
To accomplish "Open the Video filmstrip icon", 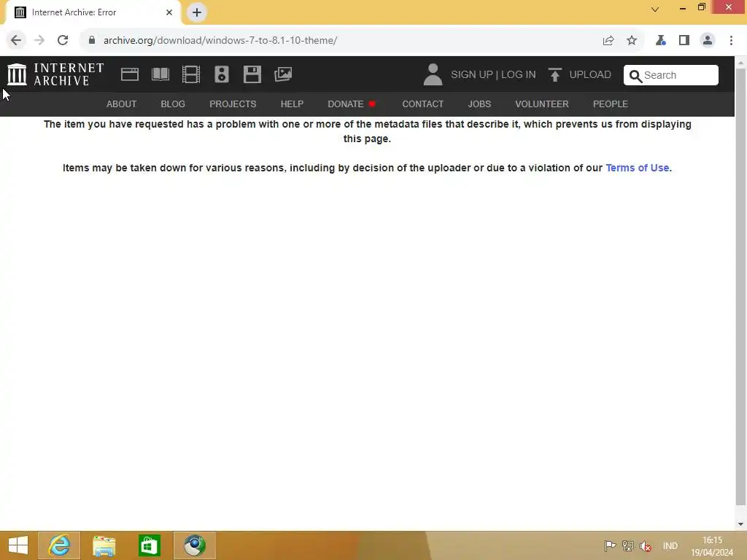I will (x=191, y=75).
